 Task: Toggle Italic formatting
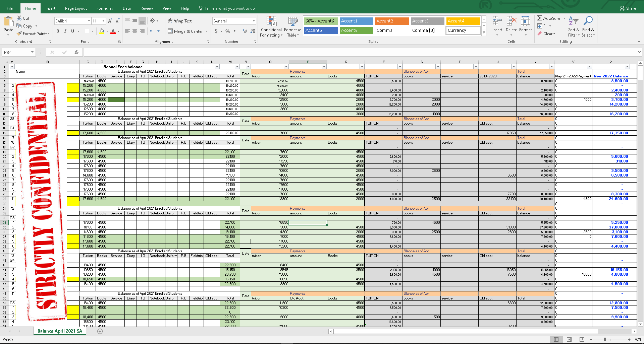coord(65,31)
